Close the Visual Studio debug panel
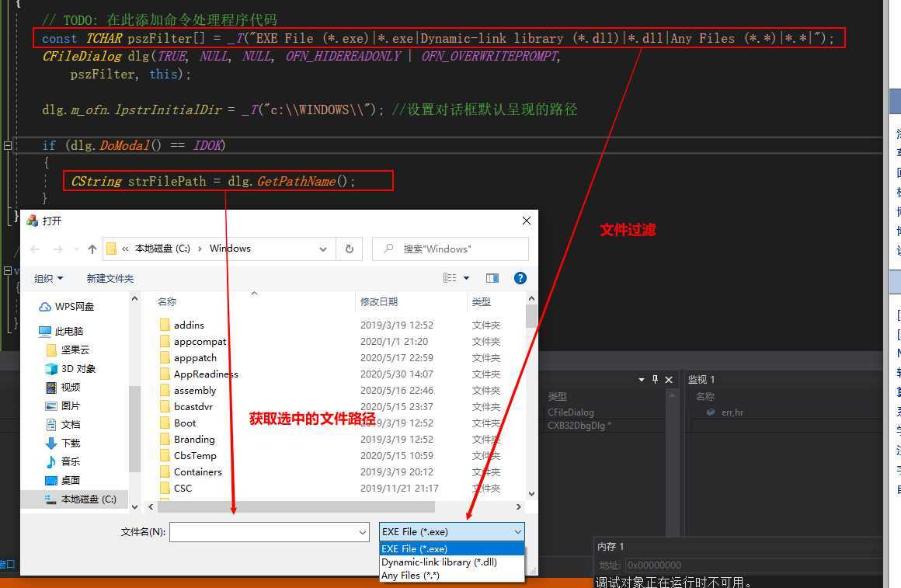 (x=669, y=379)
